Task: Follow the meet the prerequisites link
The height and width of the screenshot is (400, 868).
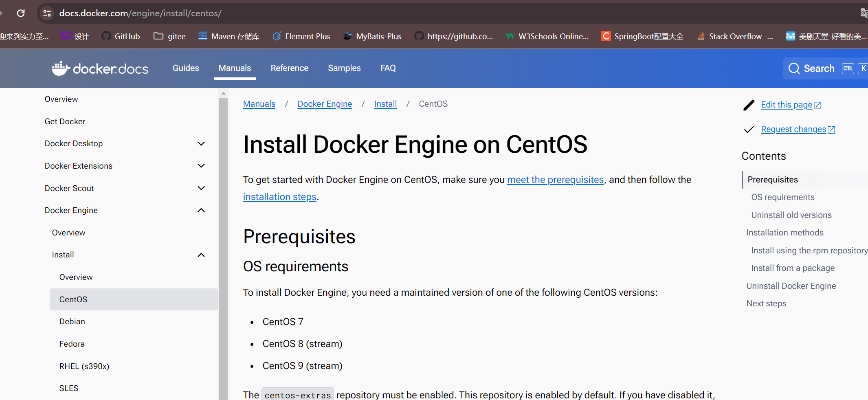Action: [555, 180]
